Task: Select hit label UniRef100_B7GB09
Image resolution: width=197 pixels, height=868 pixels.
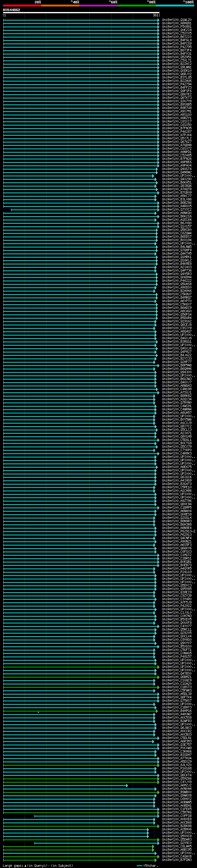Action: 176,192
